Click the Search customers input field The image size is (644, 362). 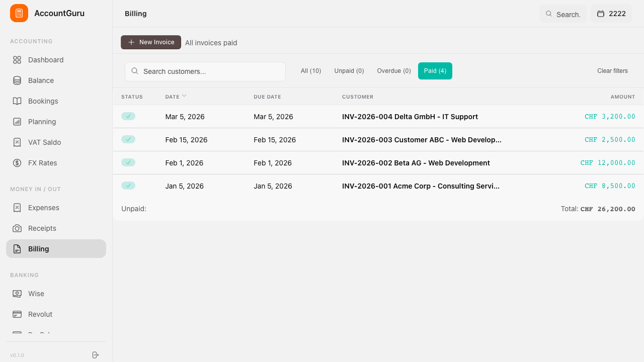[x=205, y=71]
